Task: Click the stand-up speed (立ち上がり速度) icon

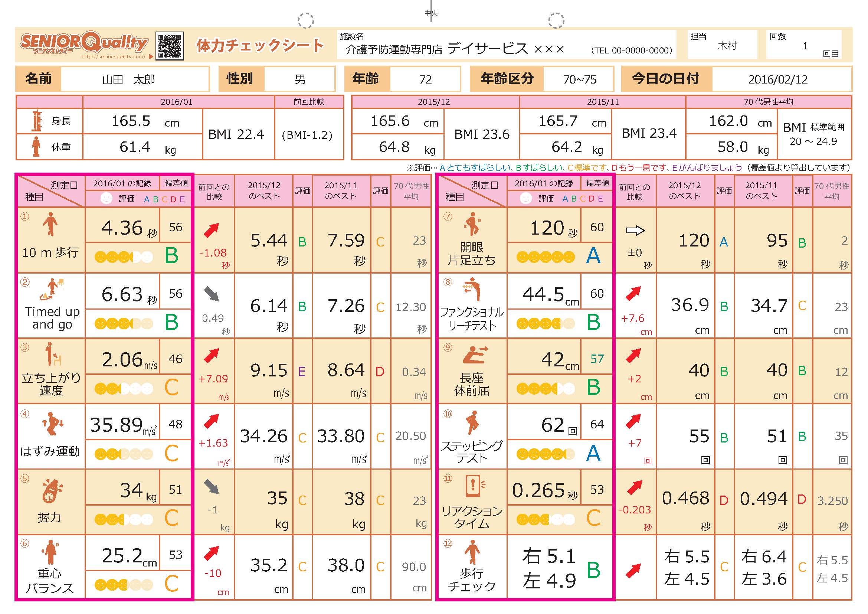Action: coord(53,354)
